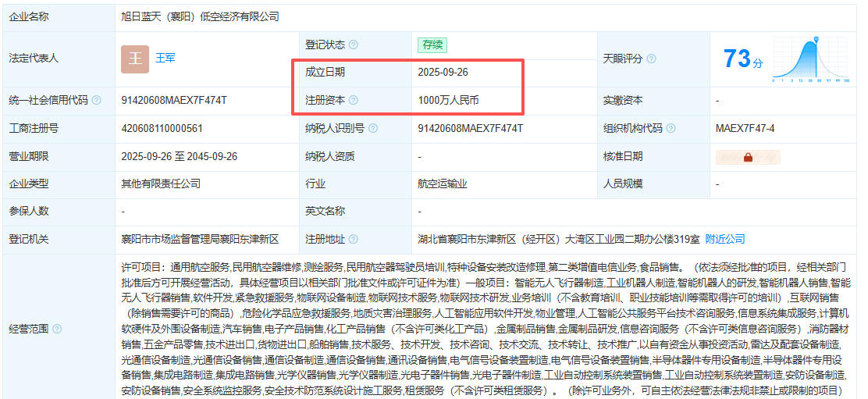868x399 pixels.
Task: Click the help icon beside 组织机构代码
Action: pyautogui.click(x=671, y=128)
